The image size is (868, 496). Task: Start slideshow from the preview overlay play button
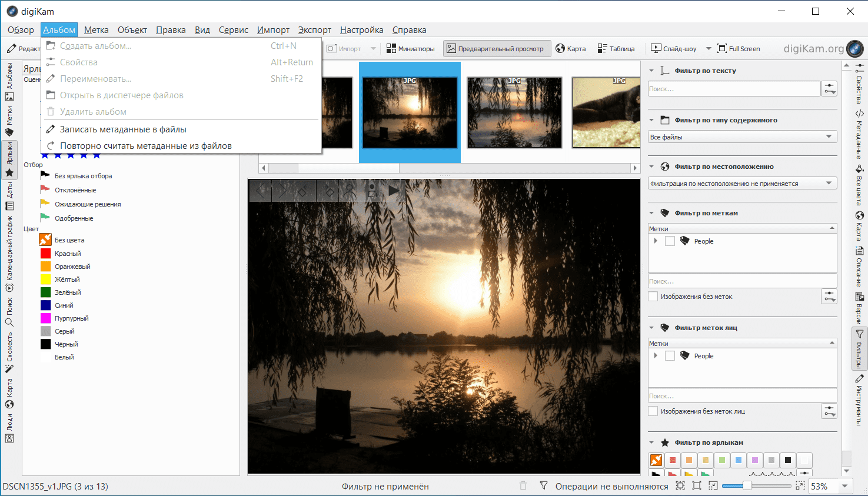coord(394,191)
